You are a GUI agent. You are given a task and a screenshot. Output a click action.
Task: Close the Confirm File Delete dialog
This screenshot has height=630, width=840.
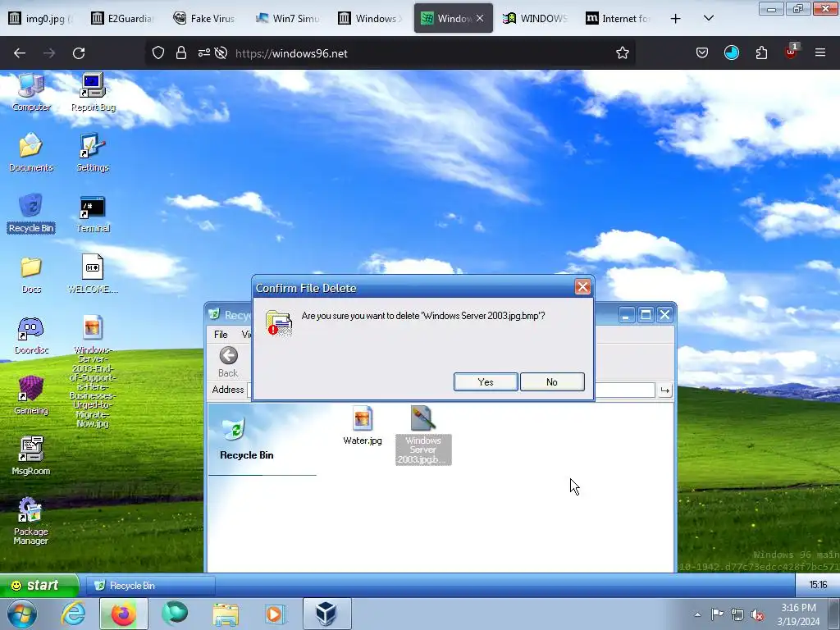tap(582, 287)
